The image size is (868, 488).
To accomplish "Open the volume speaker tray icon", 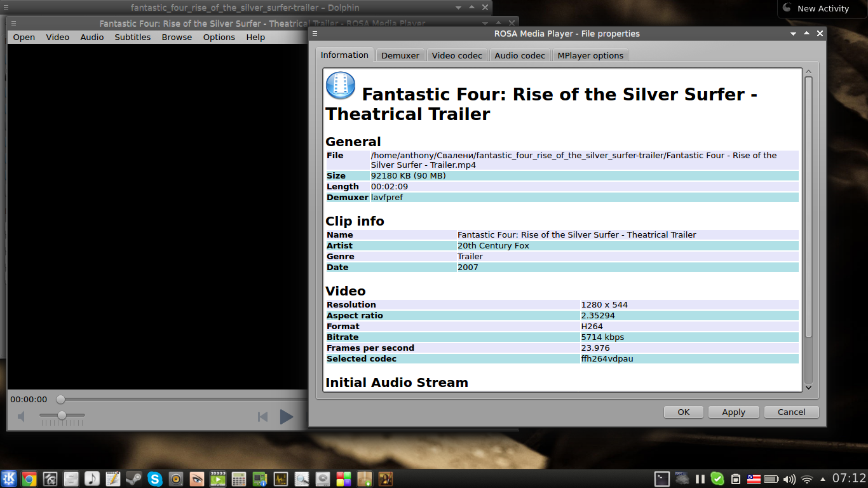I will click(x=790, y=478).
